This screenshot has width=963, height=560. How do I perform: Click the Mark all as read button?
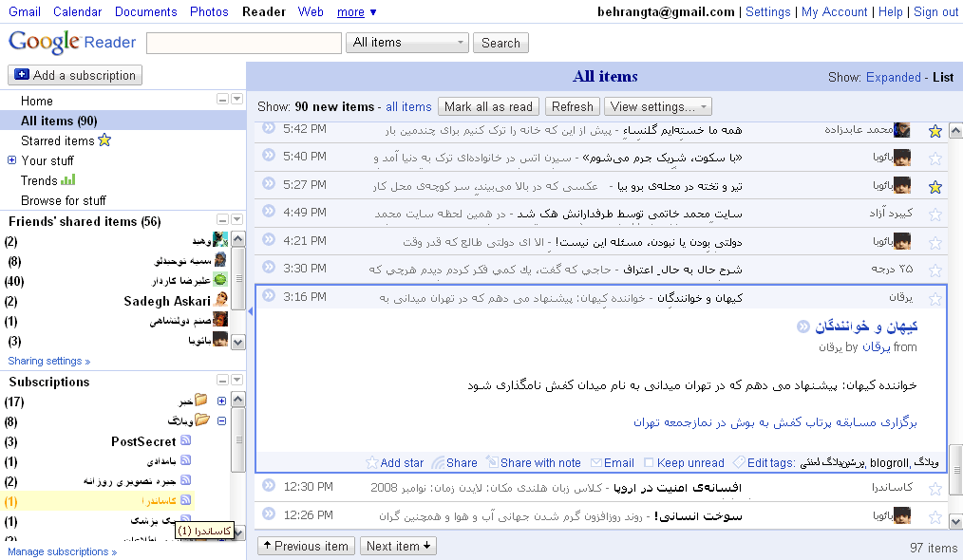[x=488, y=106]
